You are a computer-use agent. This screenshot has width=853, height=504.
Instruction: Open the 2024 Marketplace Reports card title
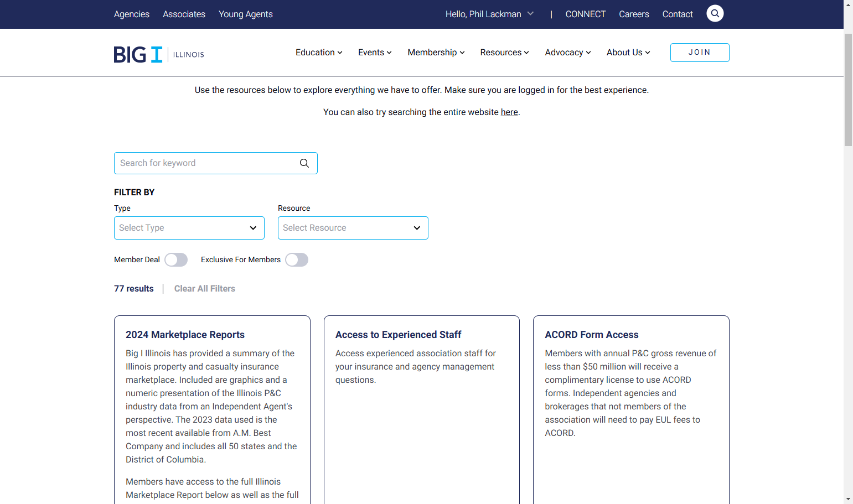[x=185, y=335]
